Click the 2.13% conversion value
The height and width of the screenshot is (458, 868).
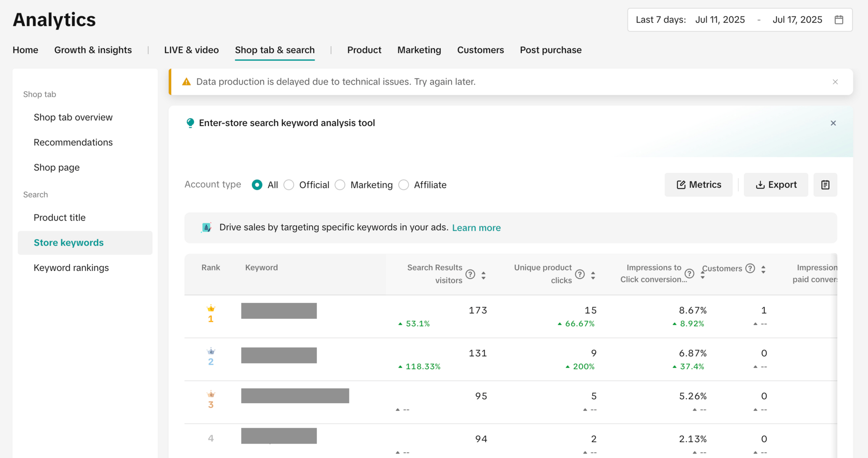pyautogui.click(x=693, y=439)
